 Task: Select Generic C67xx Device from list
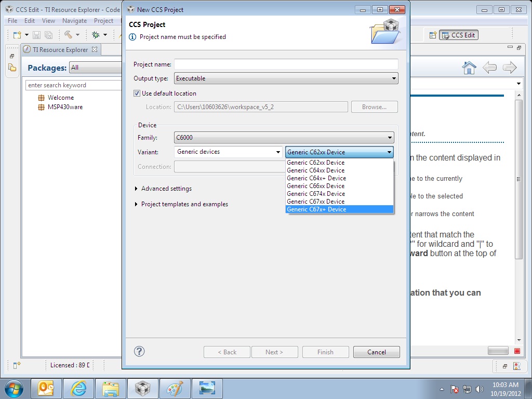(x=339, y=202)
